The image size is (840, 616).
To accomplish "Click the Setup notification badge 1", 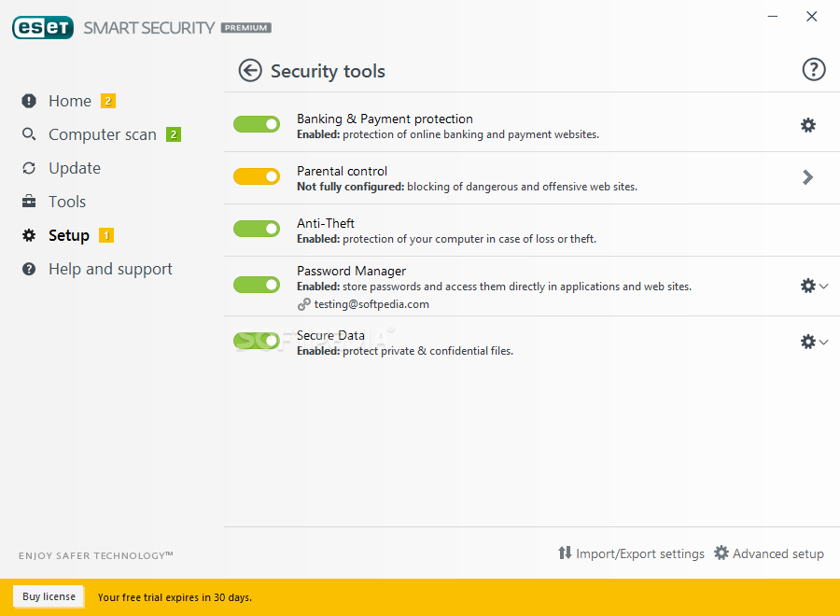I will click(106, 235).
